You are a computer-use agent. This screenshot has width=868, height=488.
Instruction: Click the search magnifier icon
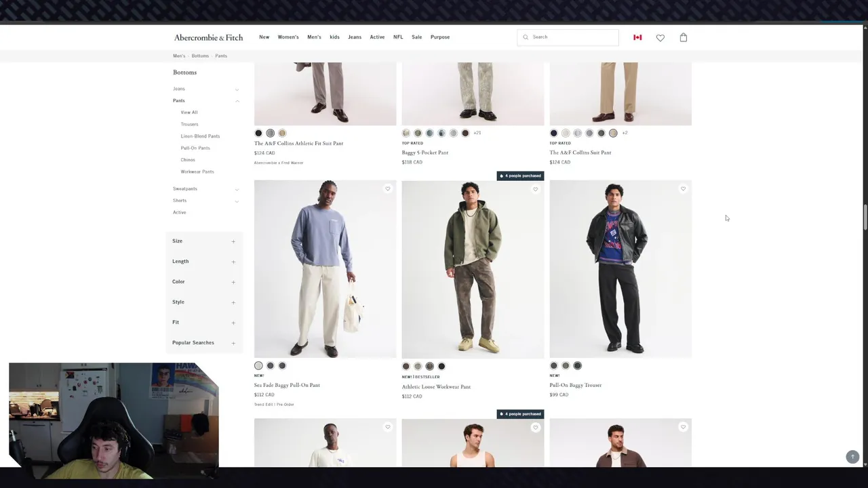[x=526, y=37]
